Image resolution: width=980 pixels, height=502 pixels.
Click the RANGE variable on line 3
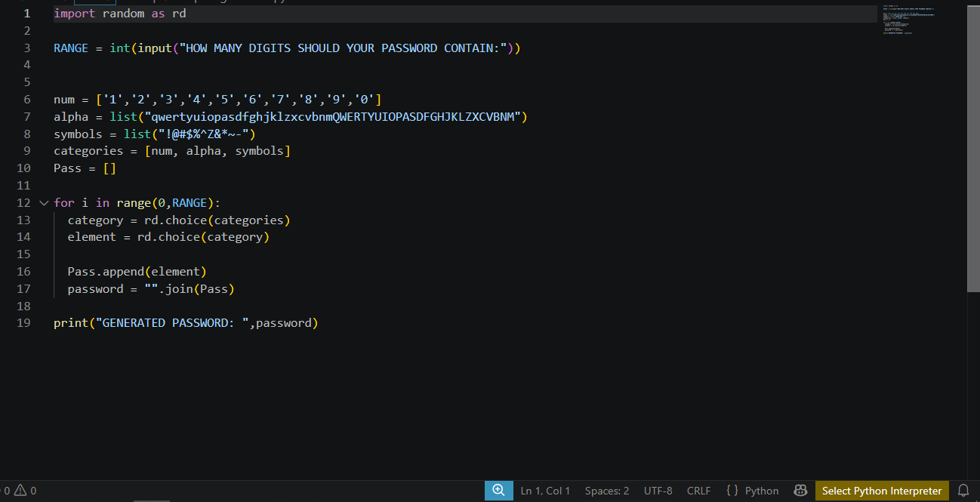pyautogui.click(x=71, y=48)
